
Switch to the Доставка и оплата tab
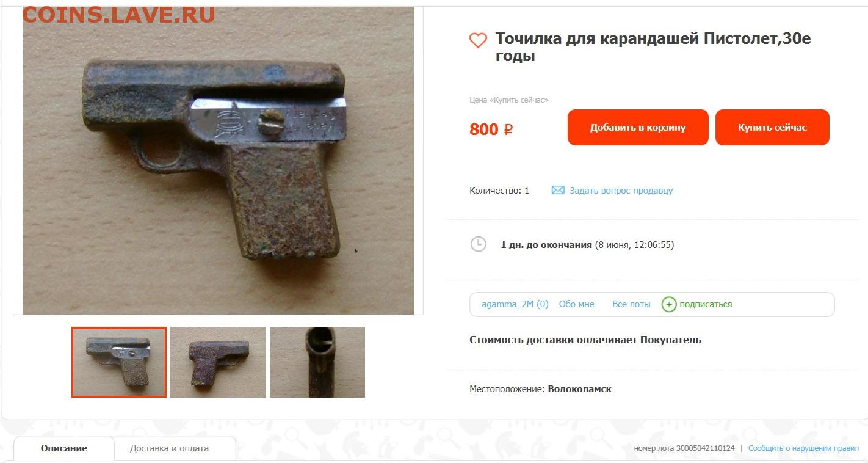(169, 448)
